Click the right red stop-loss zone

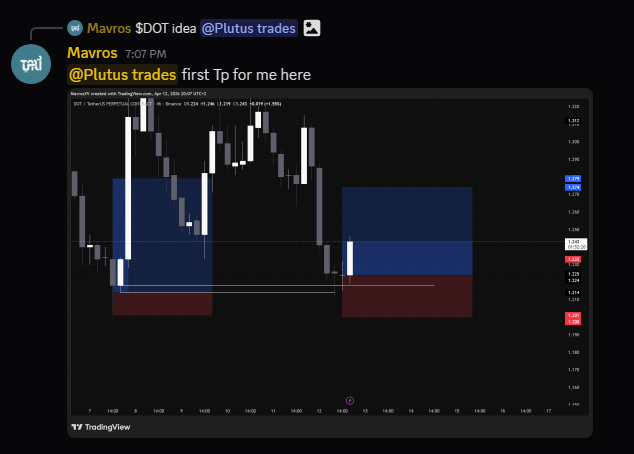[x=406, y=296]
